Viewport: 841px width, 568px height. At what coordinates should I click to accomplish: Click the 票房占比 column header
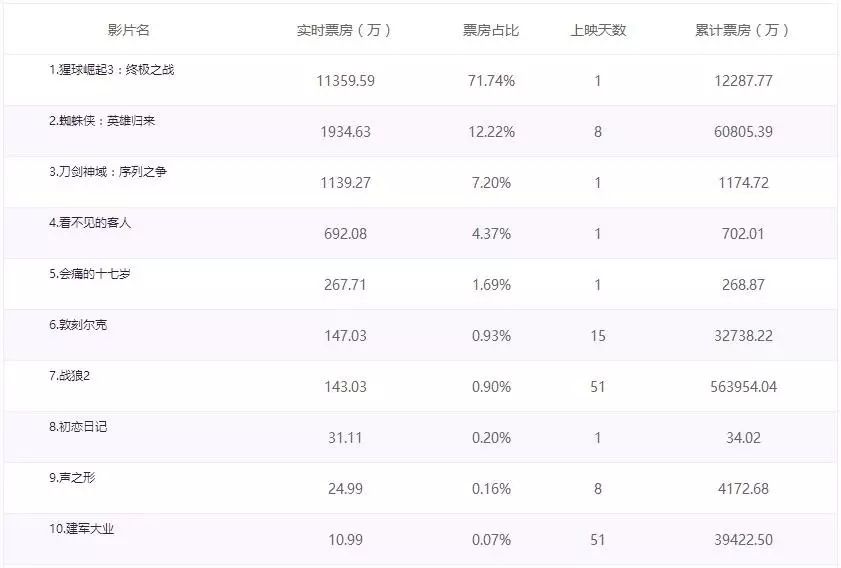491,30
